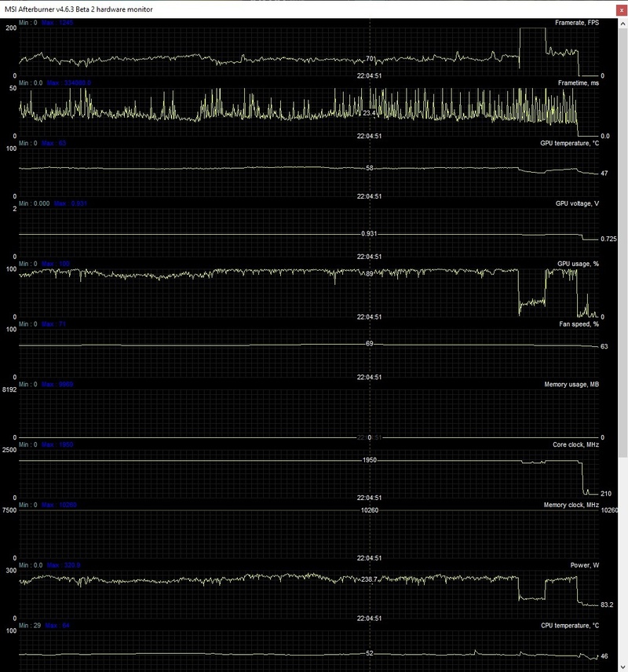Click 22:04:51 timestamp under Power graph

(x=369, y=619)
